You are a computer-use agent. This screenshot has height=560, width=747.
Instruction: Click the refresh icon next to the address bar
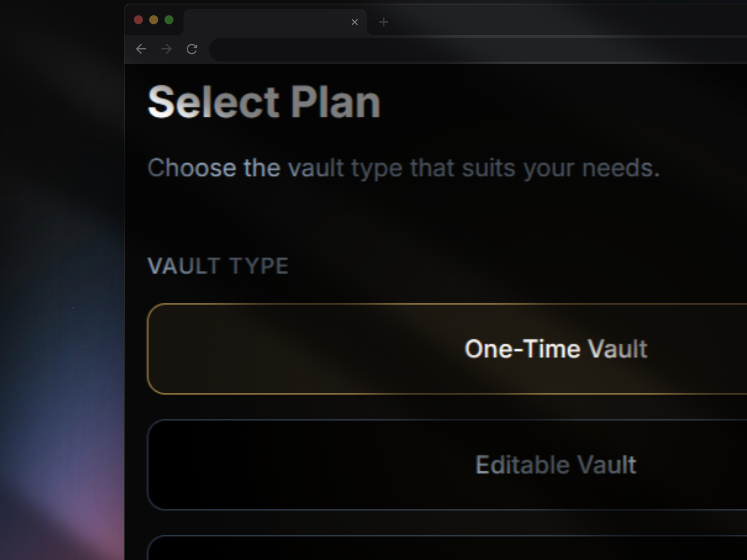pos(192,49)
